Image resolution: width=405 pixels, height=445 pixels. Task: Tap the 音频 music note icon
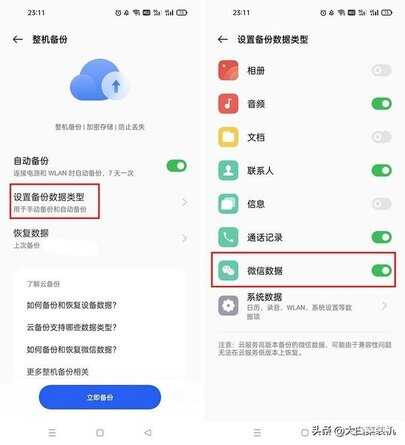tap(228, 104)
